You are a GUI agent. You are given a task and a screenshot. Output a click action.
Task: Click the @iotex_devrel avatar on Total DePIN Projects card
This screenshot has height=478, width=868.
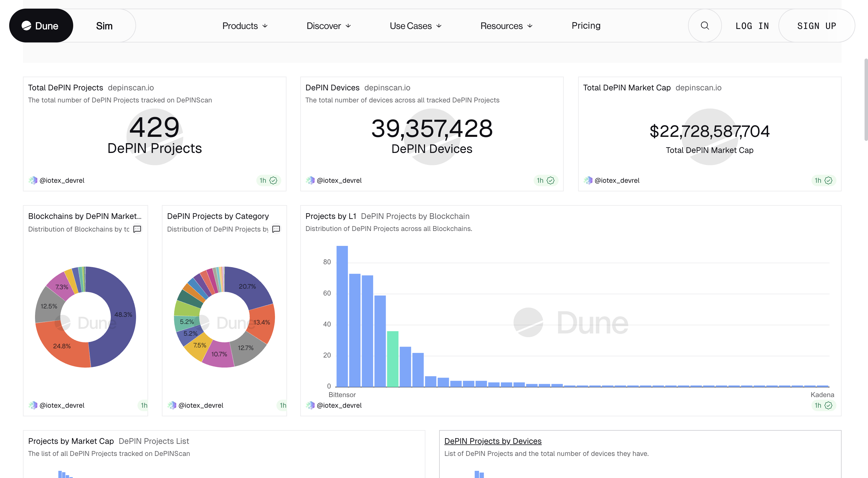33,180
